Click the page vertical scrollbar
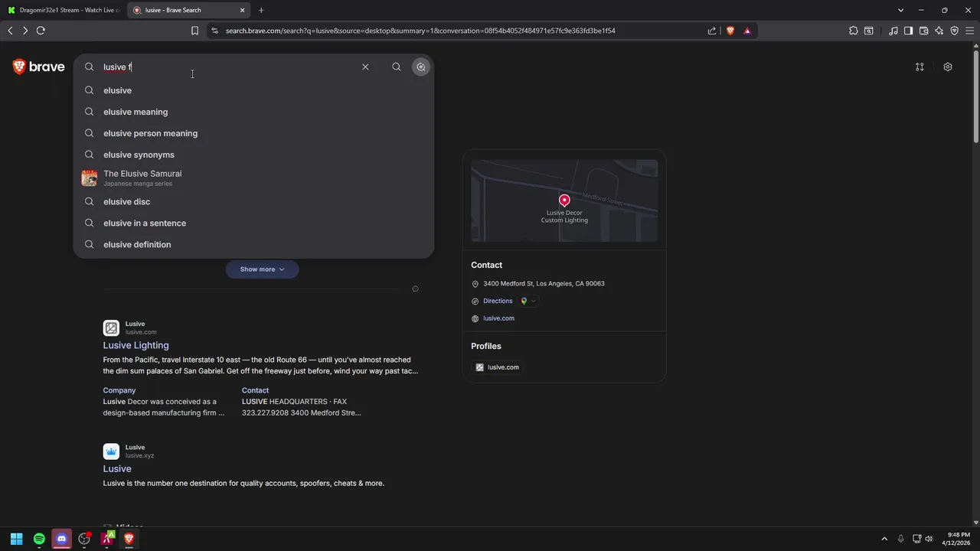This screenshot has height=551, width=980. point(975,96)
